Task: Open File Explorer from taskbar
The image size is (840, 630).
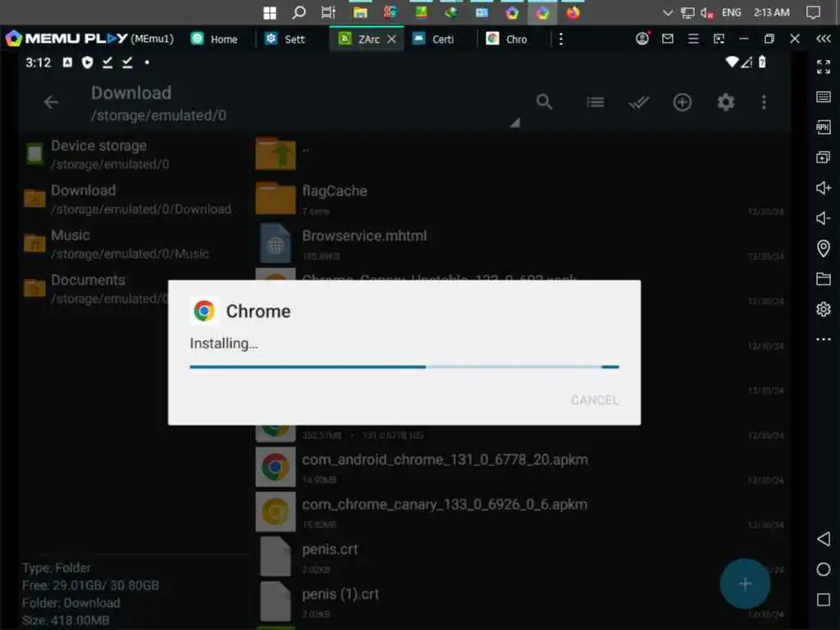Action: [x=360, y=12]
